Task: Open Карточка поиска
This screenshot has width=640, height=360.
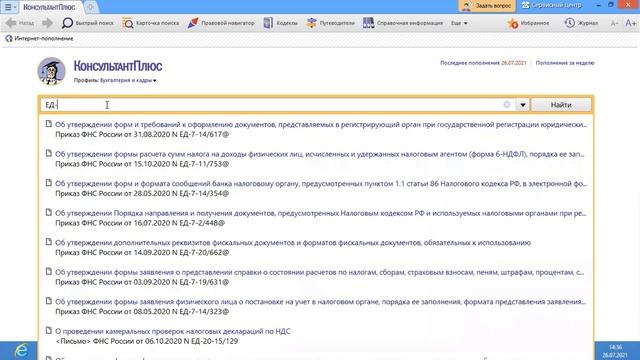Action: [x=151, y=23]
